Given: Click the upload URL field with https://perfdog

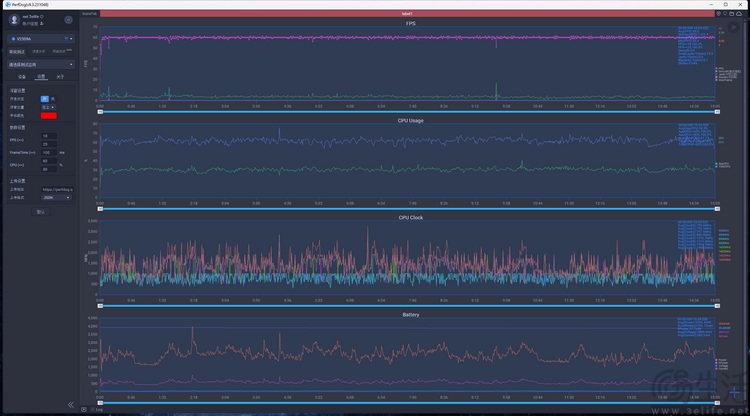Looking at the screenshot, I should click(57, 189).
